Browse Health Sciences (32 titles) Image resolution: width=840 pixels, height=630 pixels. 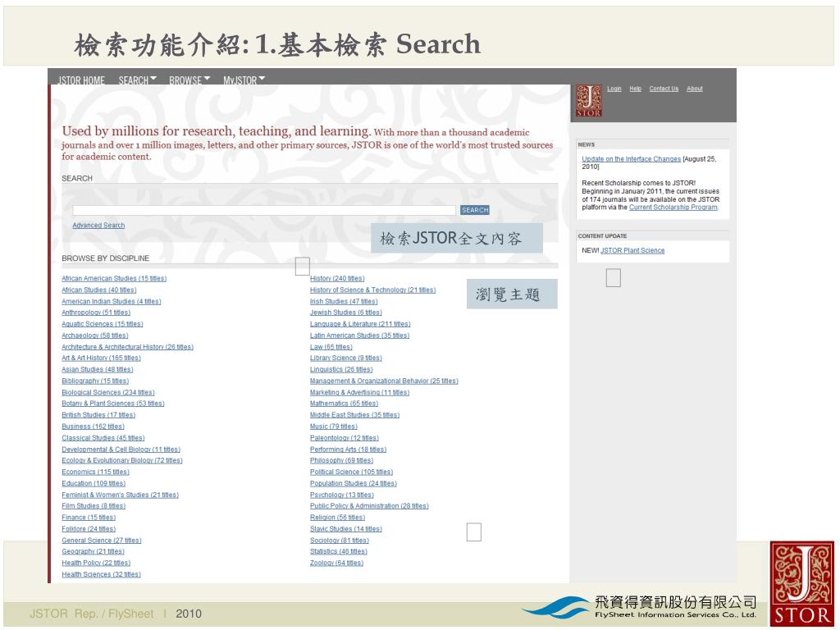coord(101,575)
